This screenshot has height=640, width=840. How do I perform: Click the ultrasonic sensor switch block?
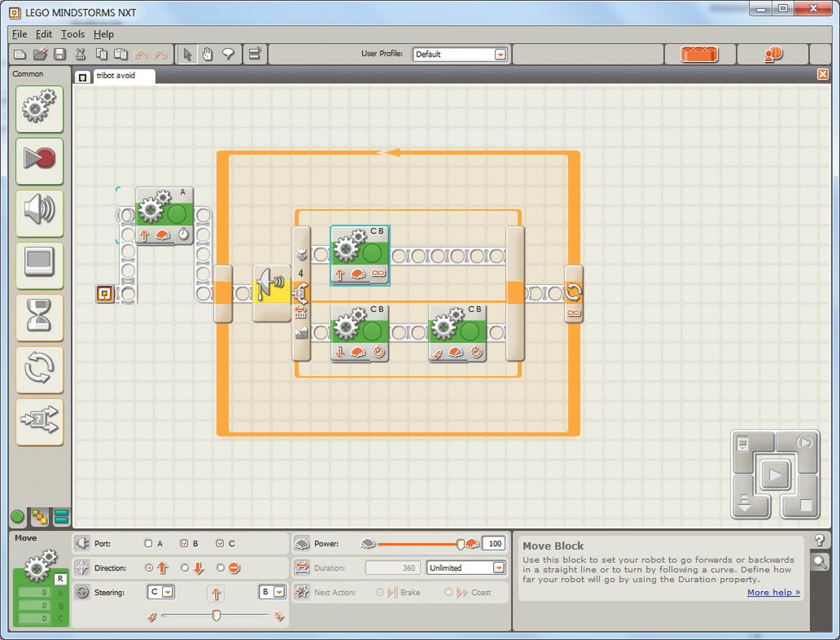pos(272,293)
